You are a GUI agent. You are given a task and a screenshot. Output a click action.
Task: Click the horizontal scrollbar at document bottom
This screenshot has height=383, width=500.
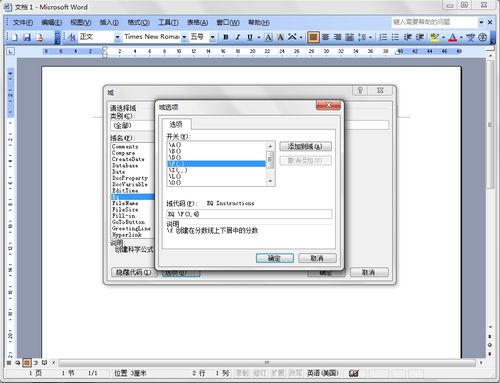click(267, 363)
